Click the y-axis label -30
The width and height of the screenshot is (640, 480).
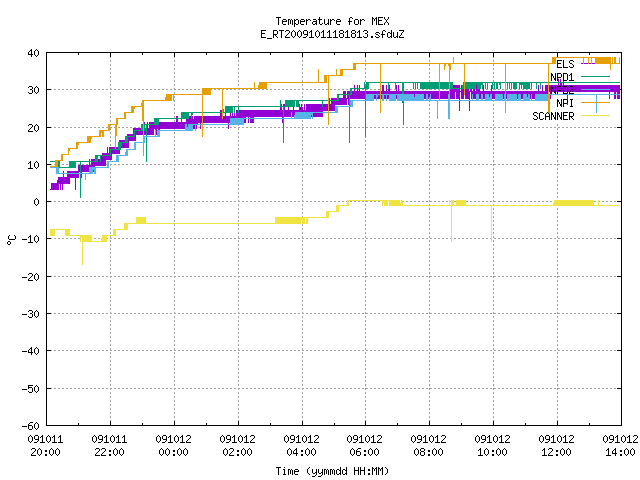(x=31, y=314)
